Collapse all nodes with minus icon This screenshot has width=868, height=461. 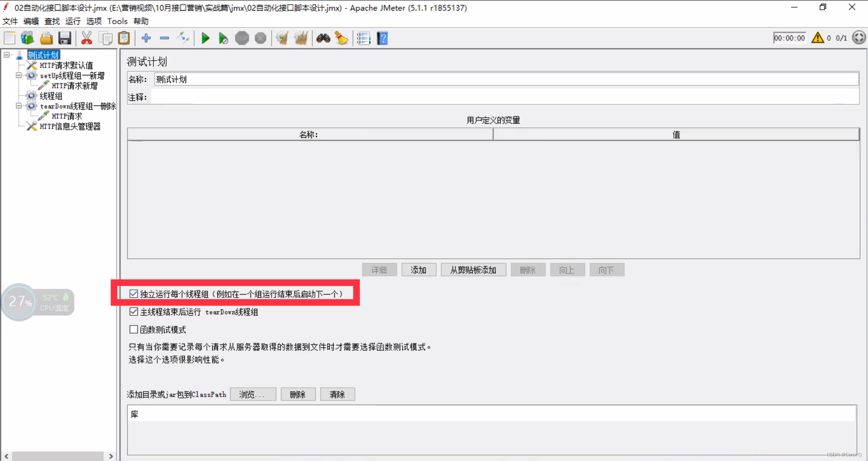click(x=164, y=38)
